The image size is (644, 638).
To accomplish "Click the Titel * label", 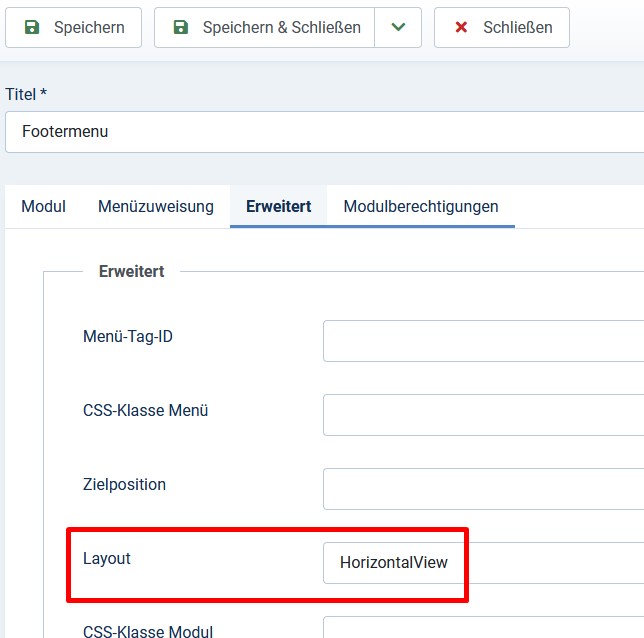I will [x=26, y=94].
